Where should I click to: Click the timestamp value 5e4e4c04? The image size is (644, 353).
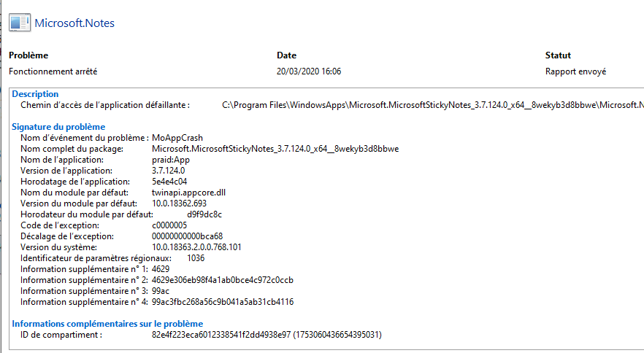169,182
